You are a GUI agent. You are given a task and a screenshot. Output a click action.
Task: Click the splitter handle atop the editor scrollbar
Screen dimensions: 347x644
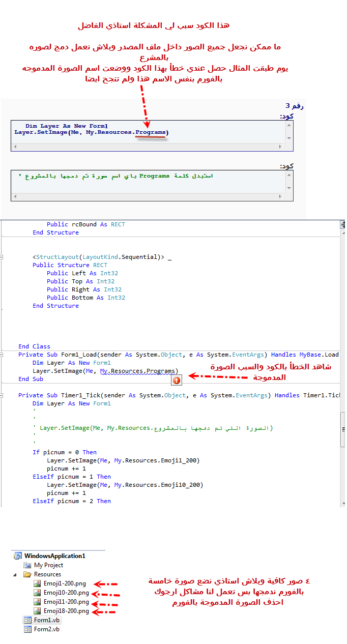tap(343, 223)
